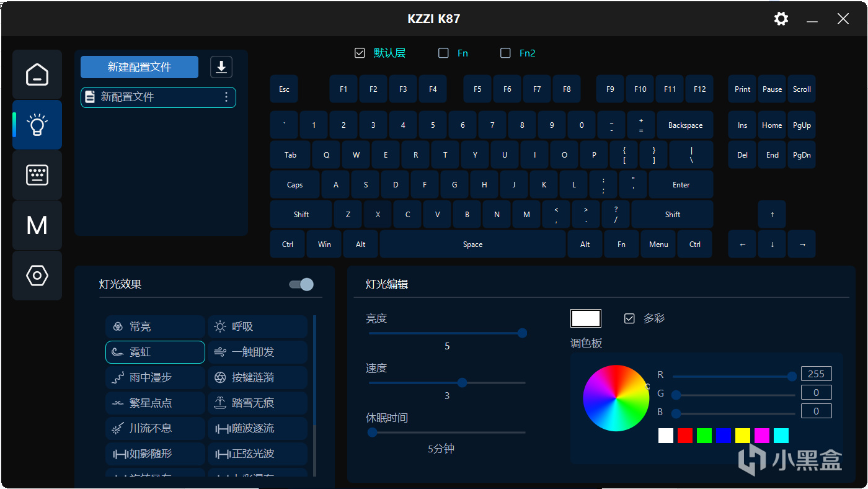Choose the 雨中漫步 lighting effect
This screenshot has height=489, width=868.
click(x=155, y=377)
